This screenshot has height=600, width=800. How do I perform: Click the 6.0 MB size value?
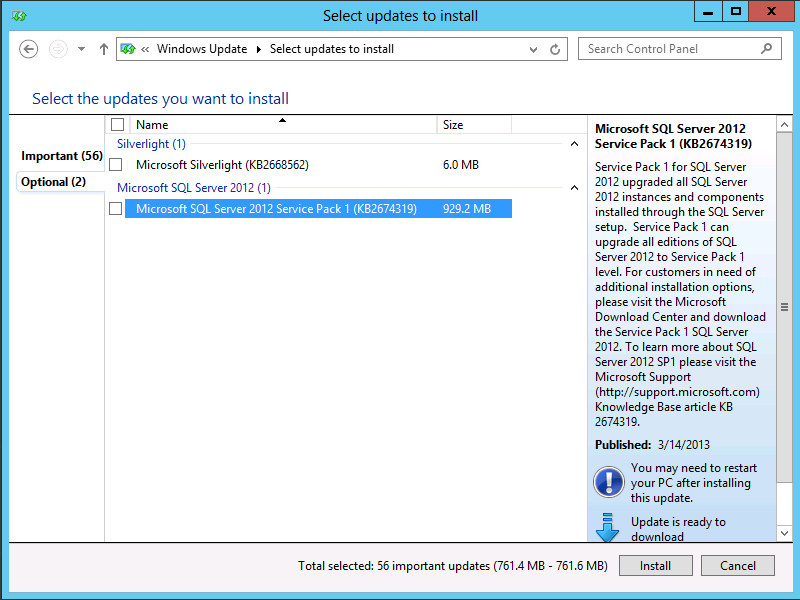(x=461, y=165)
